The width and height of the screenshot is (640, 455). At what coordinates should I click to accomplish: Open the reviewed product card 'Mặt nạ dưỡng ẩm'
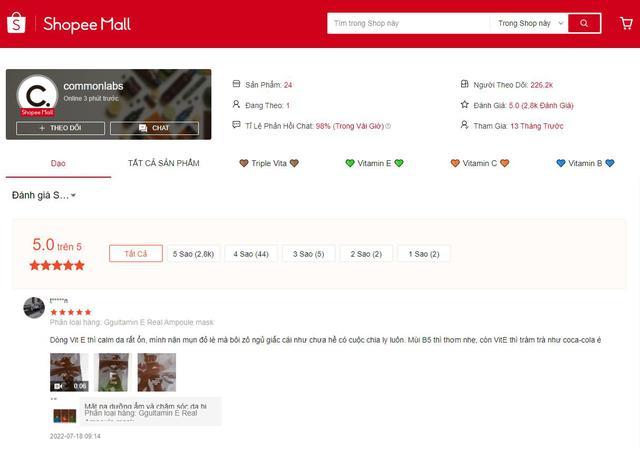(136, 412)
